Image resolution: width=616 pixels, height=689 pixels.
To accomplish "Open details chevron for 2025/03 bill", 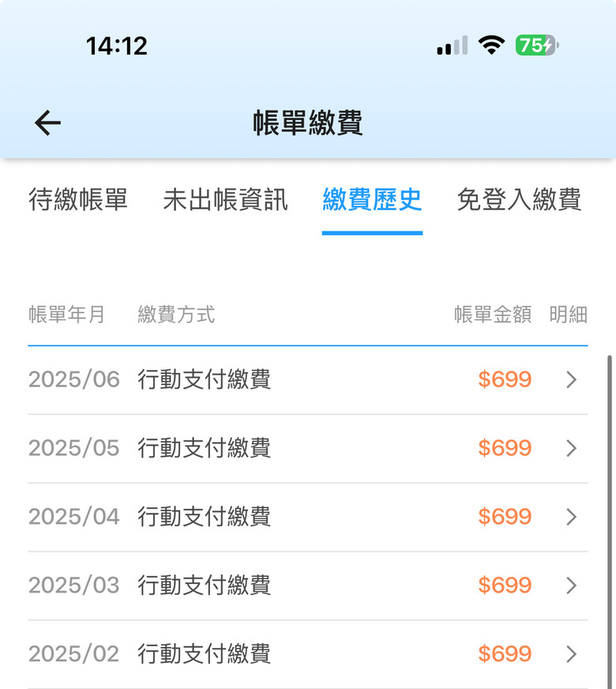I will 571,585.
